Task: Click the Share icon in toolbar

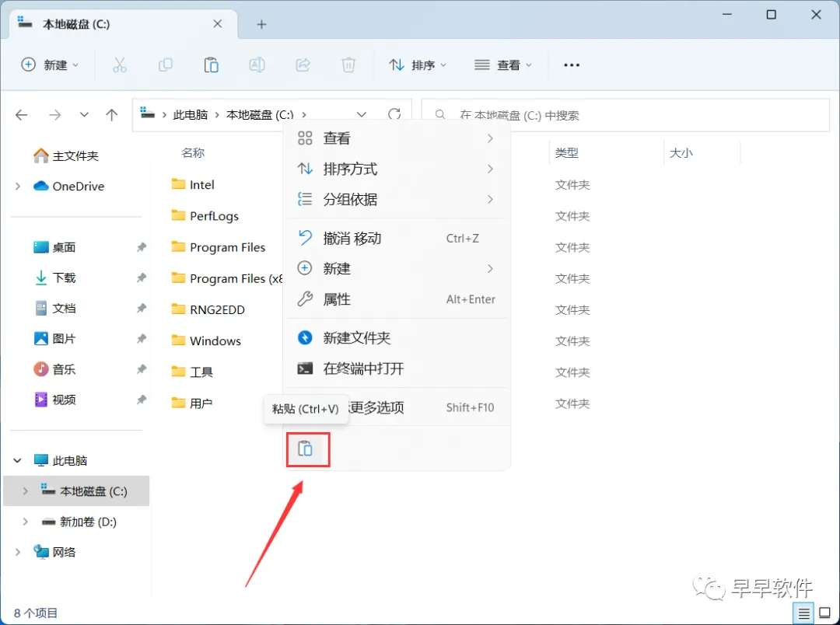Action: click(303, 65)
